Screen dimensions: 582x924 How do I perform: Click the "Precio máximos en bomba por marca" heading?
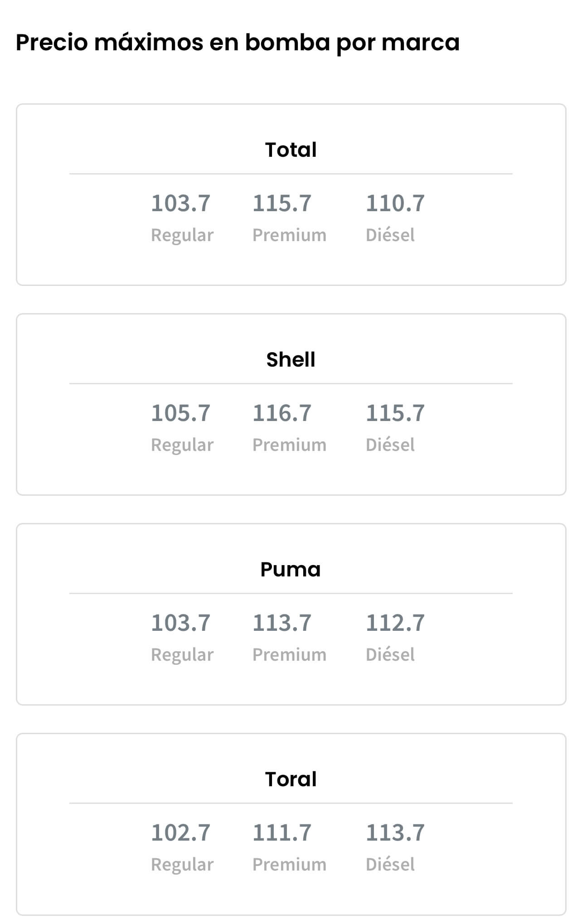click(238, 43)
